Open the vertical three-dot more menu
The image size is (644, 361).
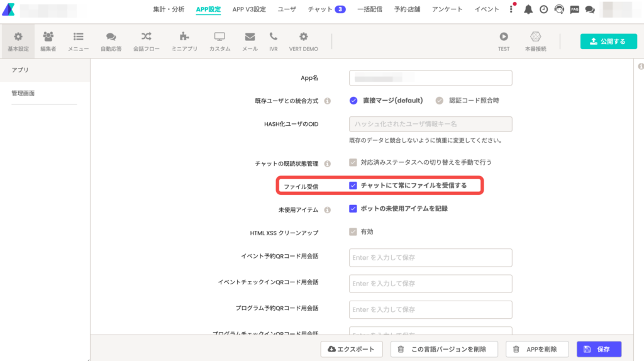pos(511,9)
